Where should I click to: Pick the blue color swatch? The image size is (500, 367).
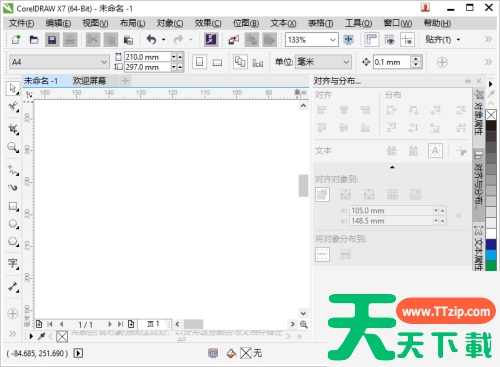491,244
